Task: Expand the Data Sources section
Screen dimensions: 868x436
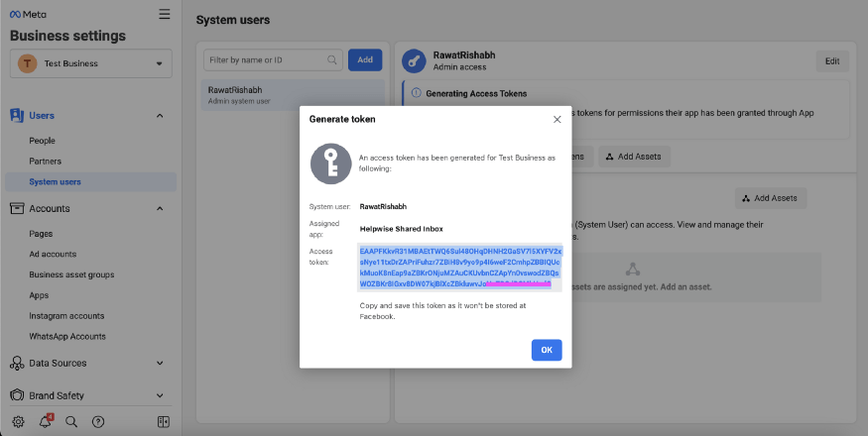Action: click(160, 364)
